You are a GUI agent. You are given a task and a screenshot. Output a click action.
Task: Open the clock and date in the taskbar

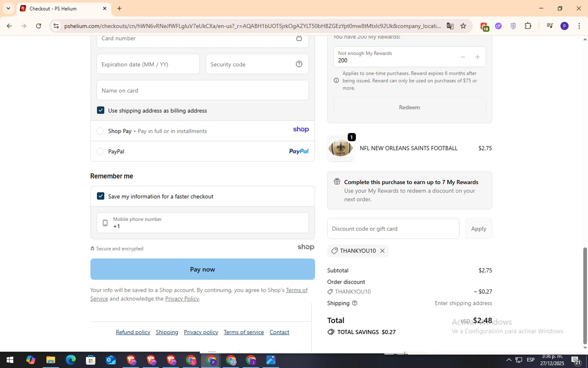pyautogui.click(x=552, y=360)
